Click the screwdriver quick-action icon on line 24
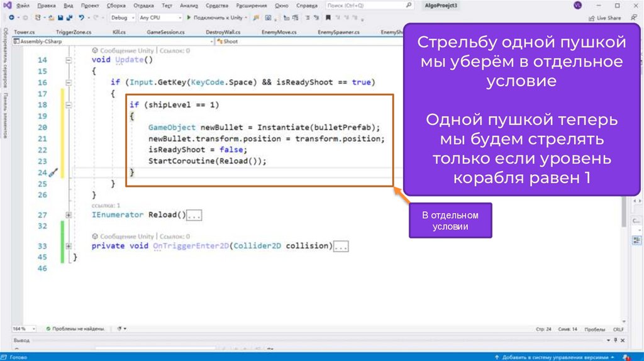 click(x=53, y=172)
